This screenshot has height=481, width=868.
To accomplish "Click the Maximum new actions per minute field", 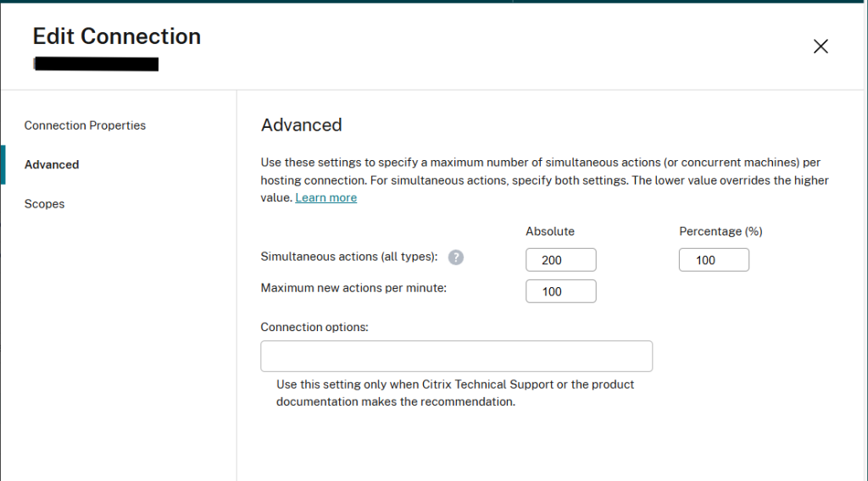I will 561,291.
